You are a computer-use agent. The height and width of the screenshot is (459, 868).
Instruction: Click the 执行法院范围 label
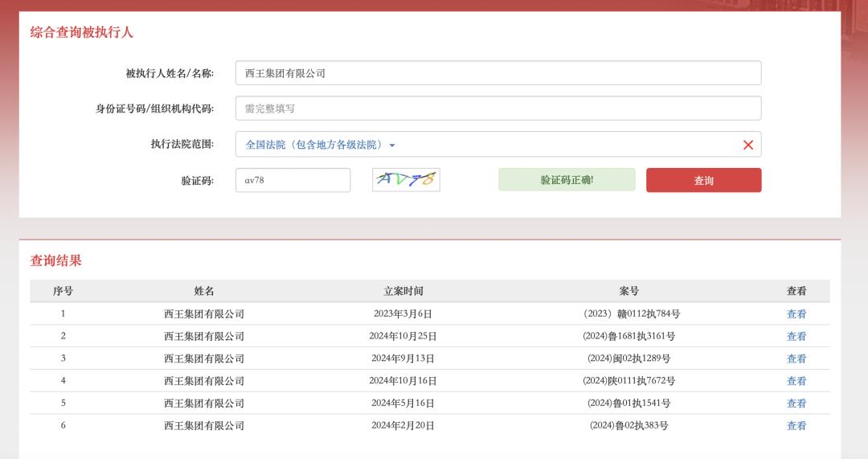click(182, 144)
